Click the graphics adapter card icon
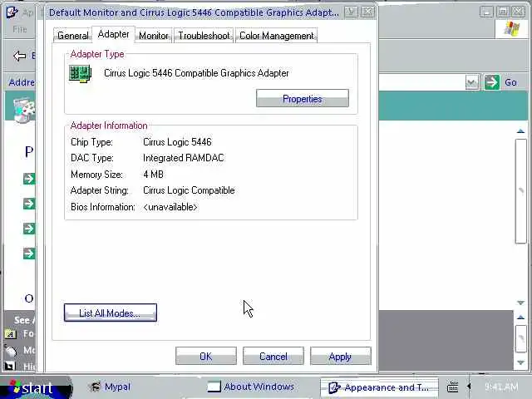Screen dimensions: 532x399 pos(81,74)
